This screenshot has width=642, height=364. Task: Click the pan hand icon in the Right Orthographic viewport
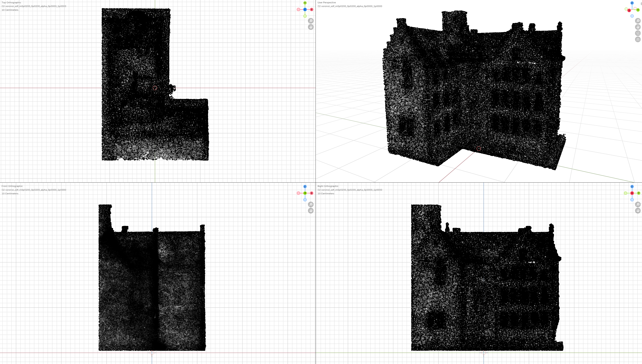(637, 210)
